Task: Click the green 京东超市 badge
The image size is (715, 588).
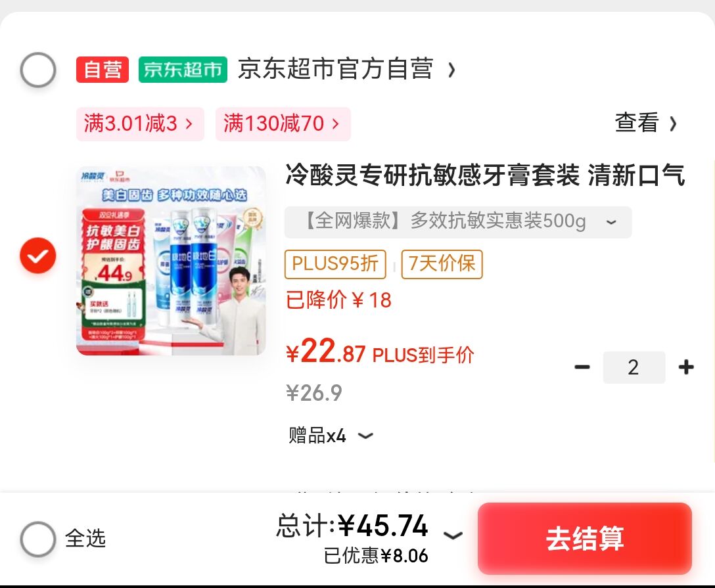Action: click(x=183, y=70)
